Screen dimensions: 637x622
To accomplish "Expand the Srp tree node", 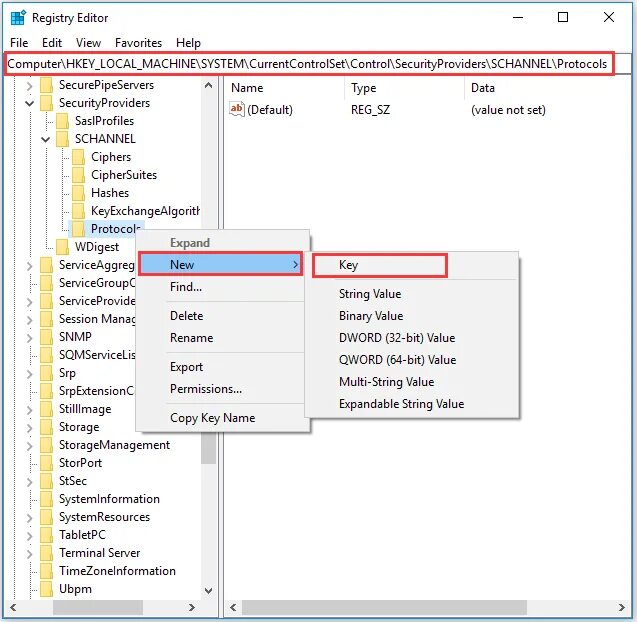I will pos(30,373).
